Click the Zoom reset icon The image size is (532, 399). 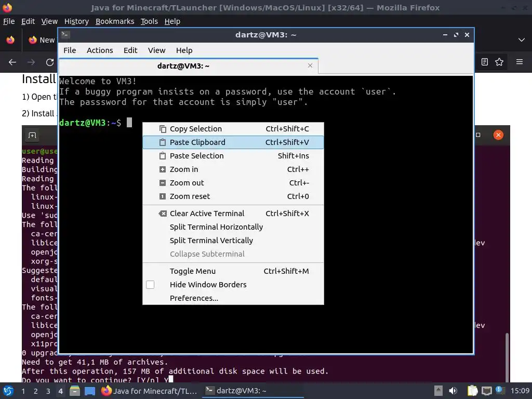pos(163,196)
